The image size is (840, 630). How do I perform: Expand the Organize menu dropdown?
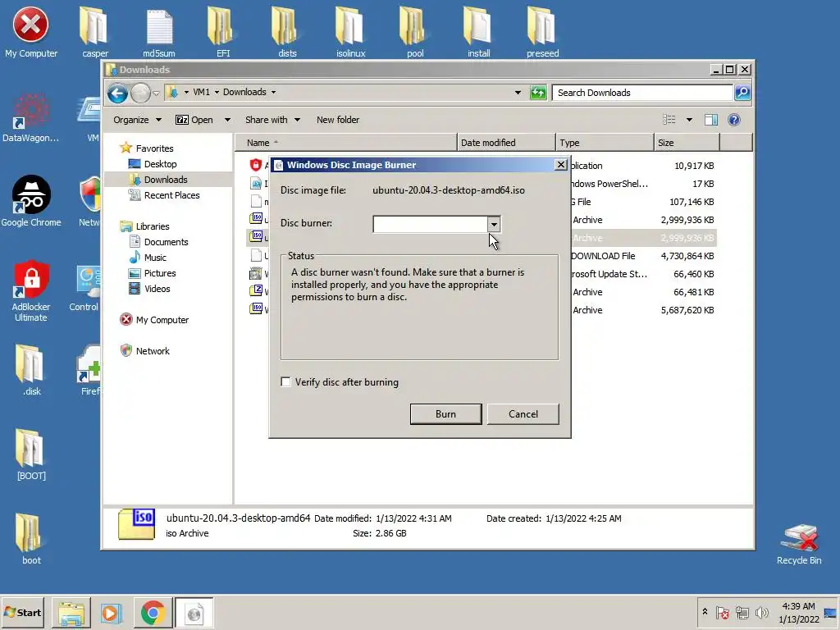tap(158, 120)
